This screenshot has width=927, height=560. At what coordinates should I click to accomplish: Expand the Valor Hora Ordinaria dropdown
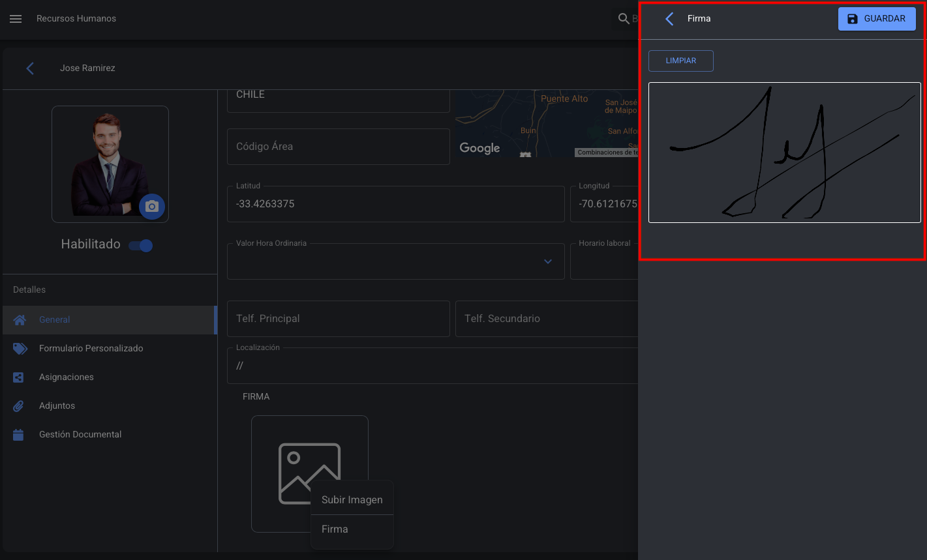click(548, 261)
